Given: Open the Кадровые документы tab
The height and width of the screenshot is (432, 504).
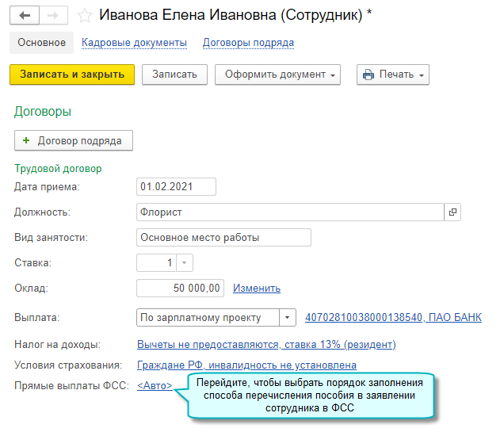Looking at the screenshot, I should point(134,43).
